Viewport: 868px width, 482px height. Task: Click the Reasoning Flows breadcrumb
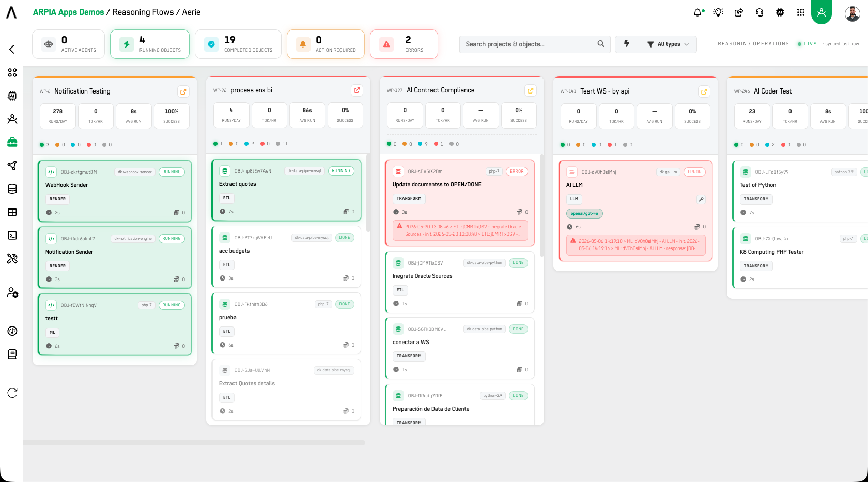(143, 12)
